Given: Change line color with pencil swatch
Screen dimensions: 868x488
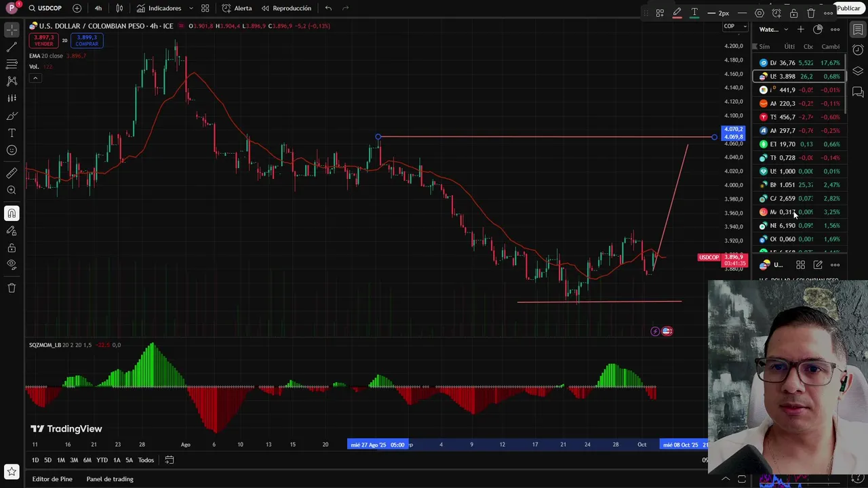Looking at the screenshot, I should pyautogui.click(x=677, y=13).
